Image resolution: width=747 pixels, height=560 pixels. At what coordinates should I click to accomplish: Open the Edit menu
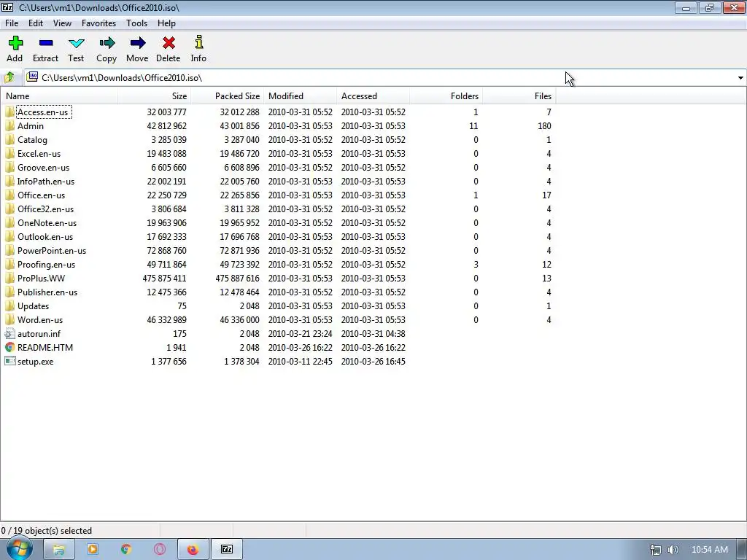coord(36,23)
